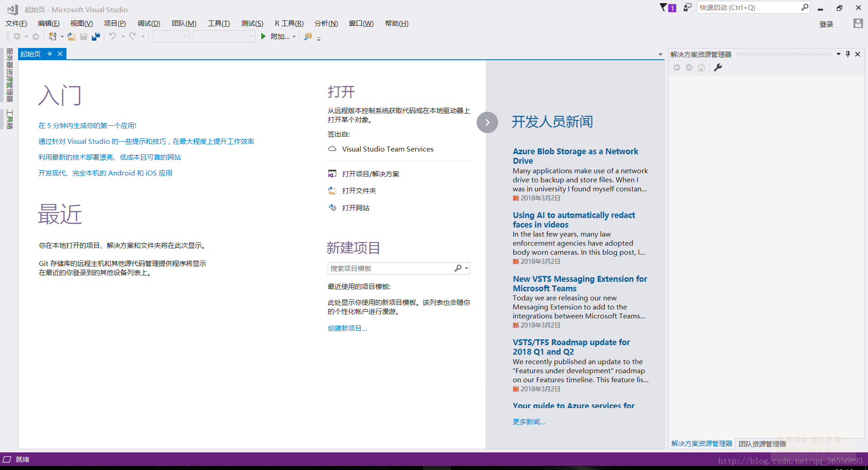Click the Find in Files toolbar icon

308,37
